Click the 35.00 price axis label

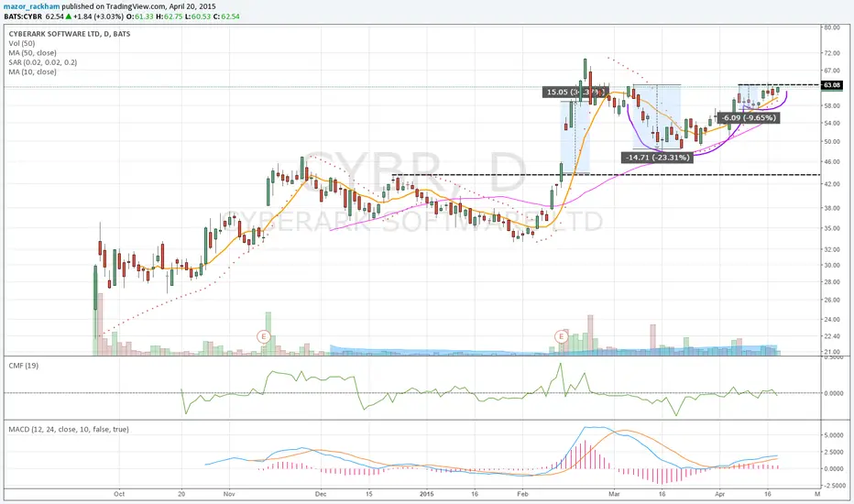(x=832, y=228)
